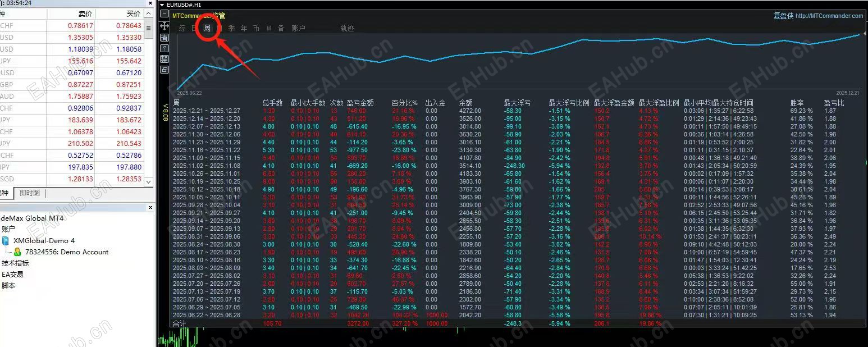Click the 最大浮亏比例 column header
Image resolution: width=868 pixels, height=347 pixels.
(569, 103)
